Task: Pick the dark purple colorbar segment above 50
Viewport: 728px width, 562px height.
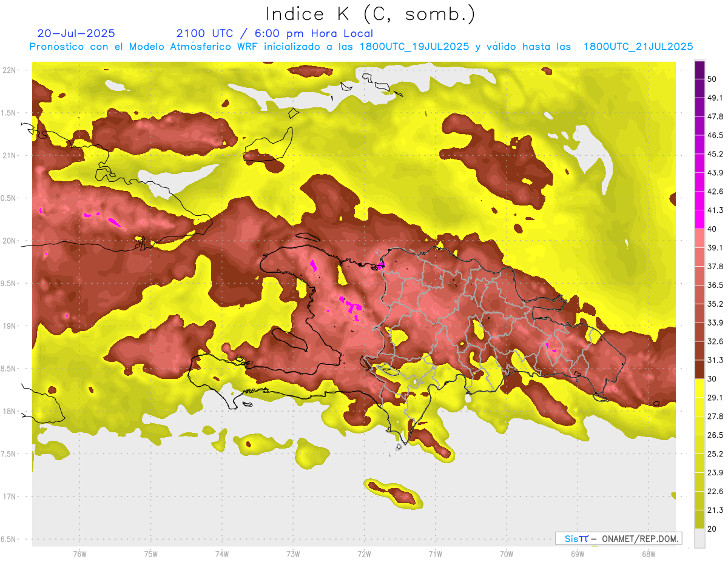Action: (699, 70)
